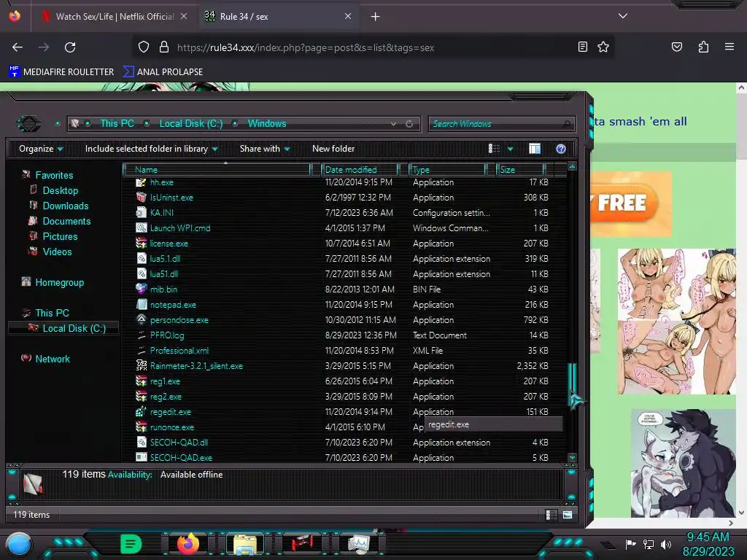Toggle reader view in the address bar
Screen dimensions: 747x560
click(x=582, y=47)
